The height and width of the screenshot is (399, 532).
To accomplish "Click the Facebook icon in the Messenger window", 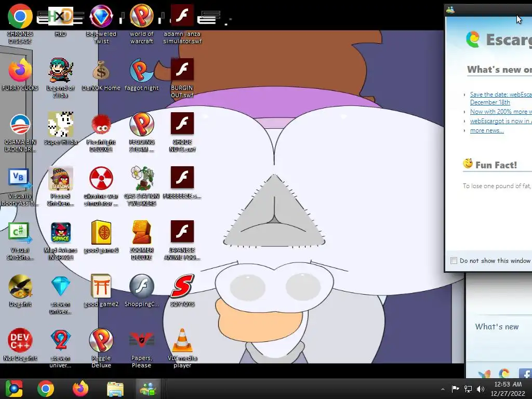I will coord(526,373).
